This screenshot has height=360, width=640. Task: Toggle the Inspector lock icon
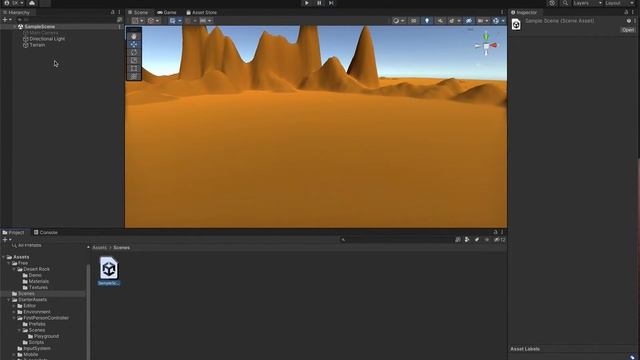pyautogui.click(x=626, y=12)
